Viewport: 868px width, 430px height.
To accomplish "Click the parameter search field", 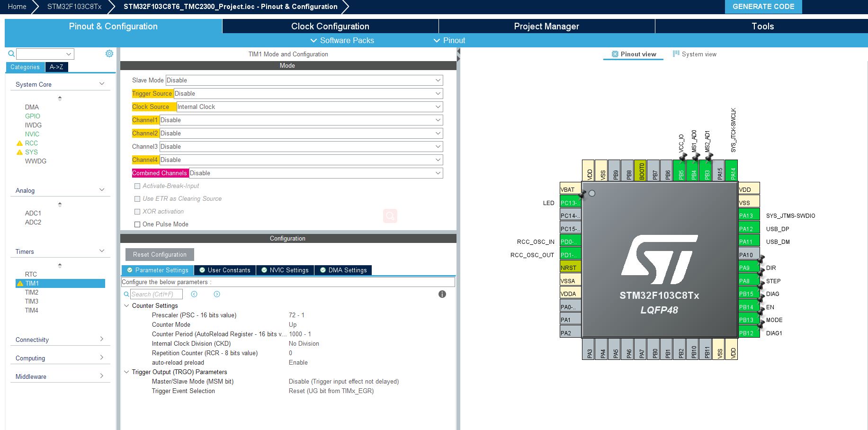I will click(x=156, y=294).
